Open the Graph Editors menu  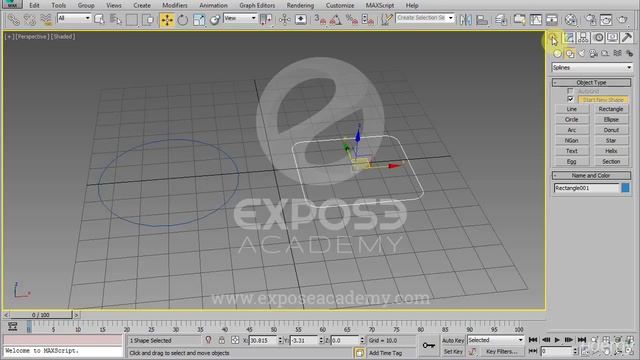(x=257, y=5)
